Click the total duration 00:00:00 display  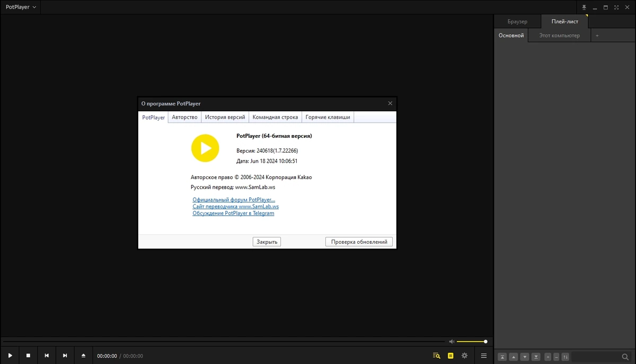pyautogui.click(x=133, y=356)
